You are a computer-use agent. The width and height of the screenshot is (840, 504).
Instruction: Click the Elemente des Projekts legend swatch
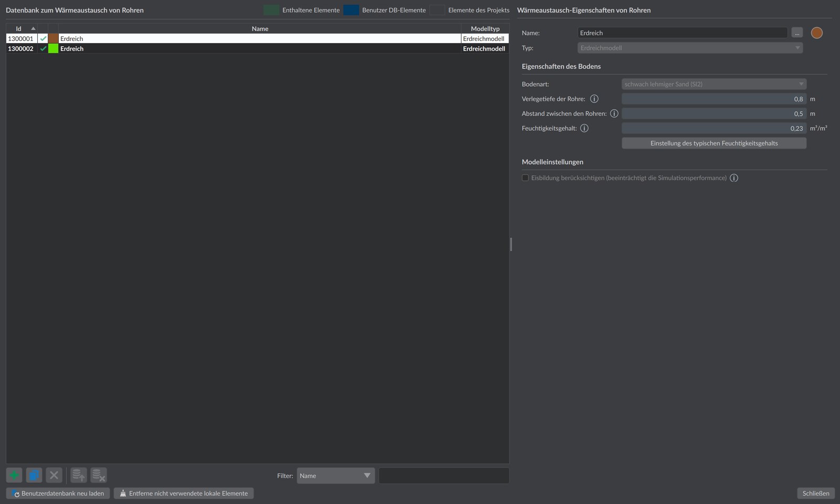(x=437, y=10)
